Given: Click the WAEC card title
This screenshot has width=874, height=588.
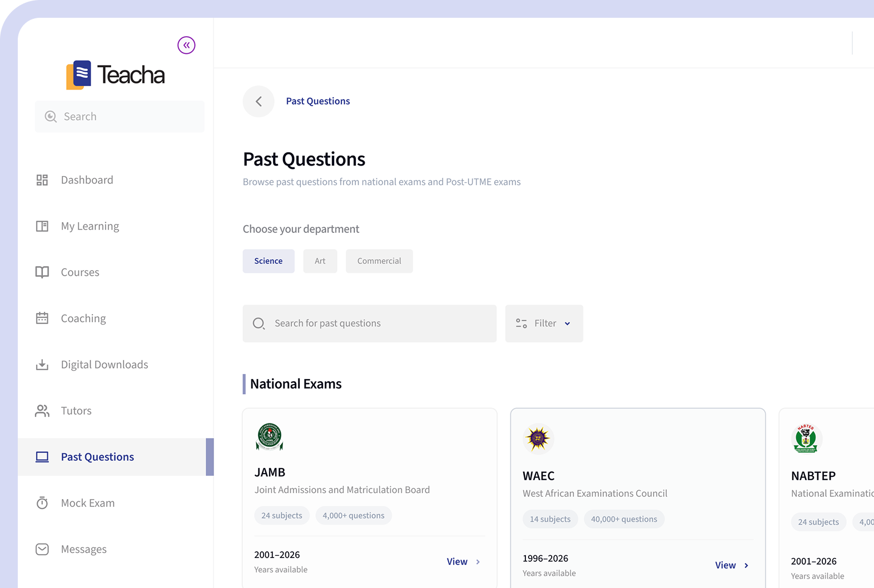Looking at the screenshot, I should coord(539,476).
